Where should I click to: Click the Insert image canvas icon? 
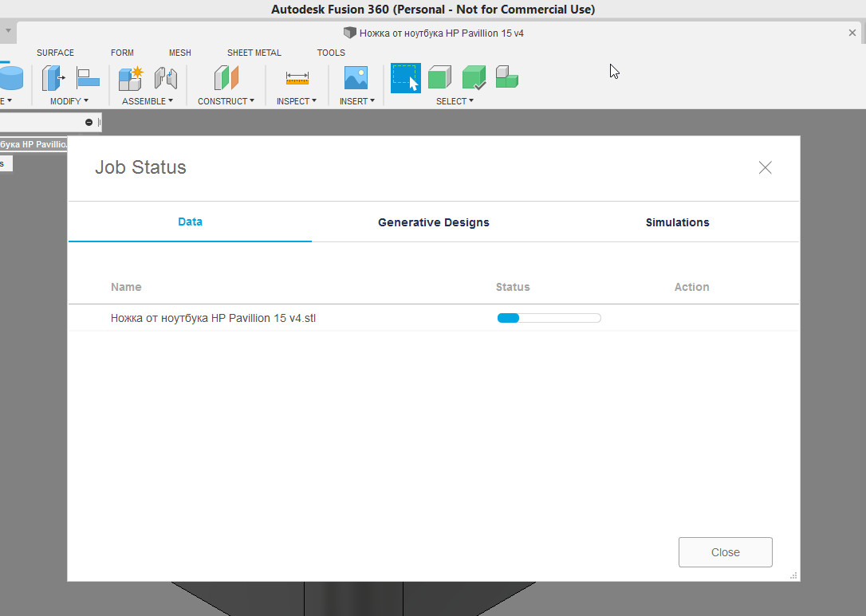pyautogui.click(x=356, y=78)
